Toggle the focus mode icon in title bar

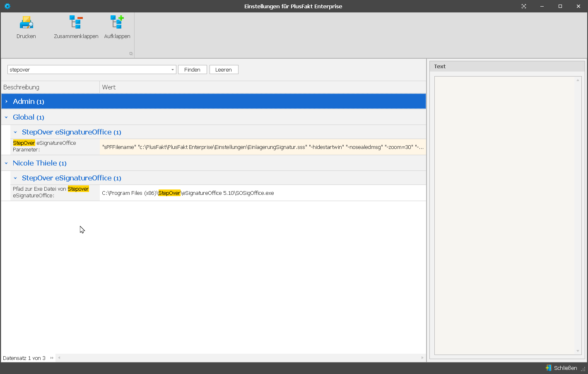(524, 6)
